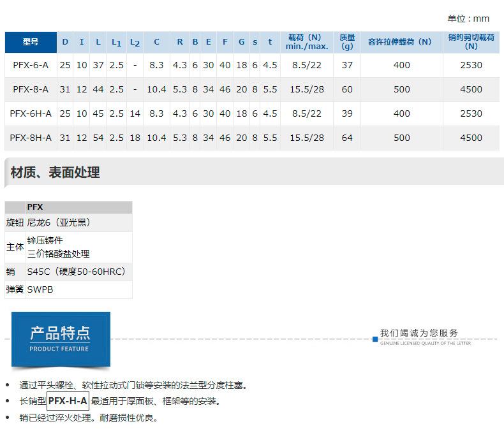Click the 型号 column header

click(x=31, y=42)
